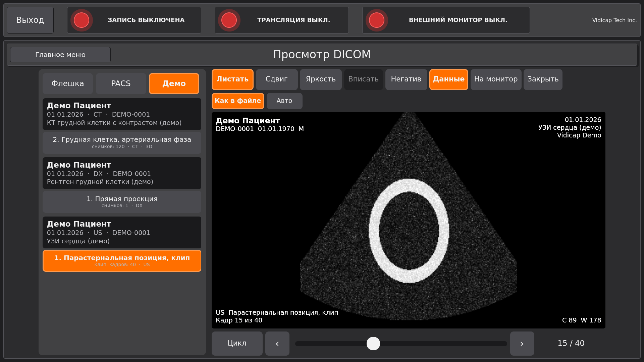The height and width of the screenshot is (362, 644).
Task: Toggle the Негатив image mode
Action: click(x=406, y=79)
